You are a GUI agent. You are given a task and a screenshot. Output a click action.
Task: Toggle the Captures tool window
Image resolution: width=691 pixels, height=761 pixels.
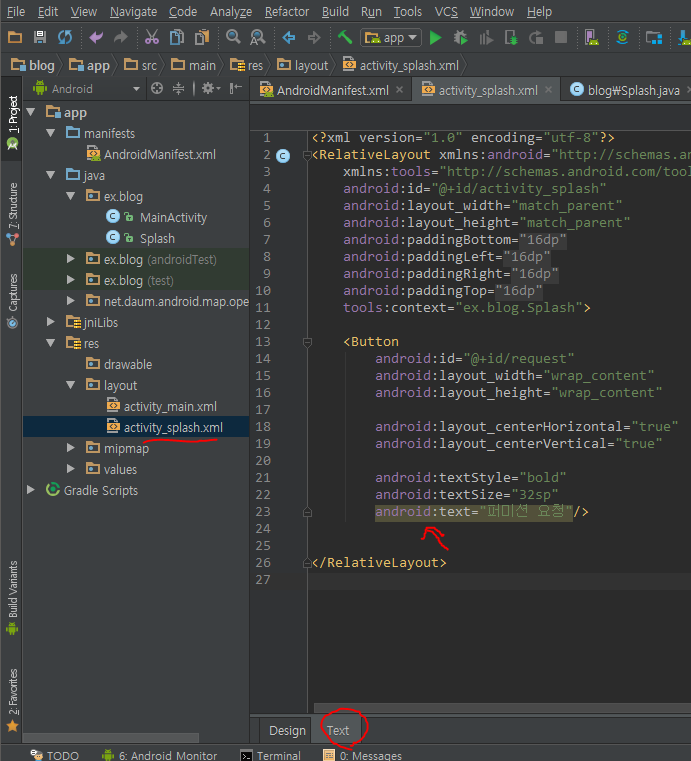point(12,300)
